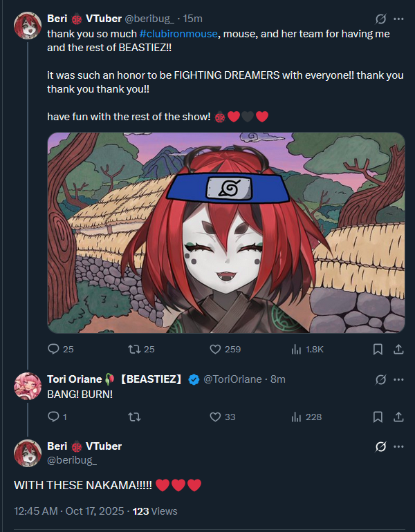Image resolution: width=415 pixels, height=532 pixels.
Task: View the 12:45 AM Oct 17, 2025 timestamp
Action: pyautogui.click(x=69, y=511)
